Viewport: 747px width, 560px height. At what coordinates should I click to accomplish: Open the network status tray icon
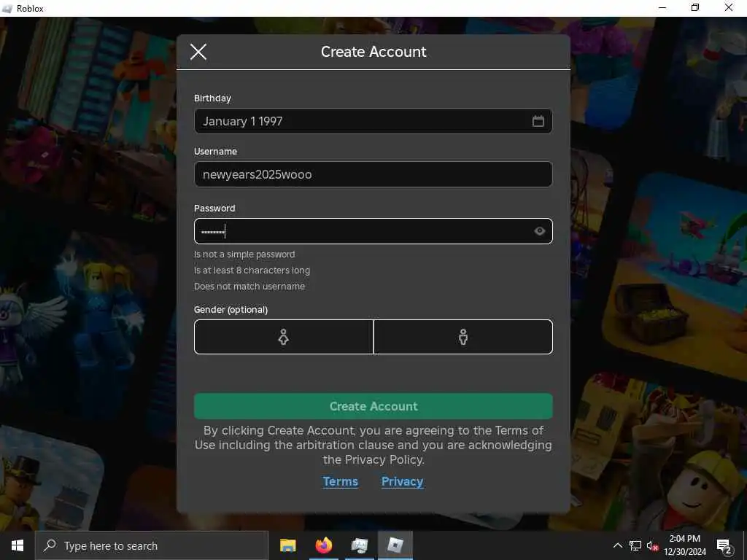[x=635, y=545]
